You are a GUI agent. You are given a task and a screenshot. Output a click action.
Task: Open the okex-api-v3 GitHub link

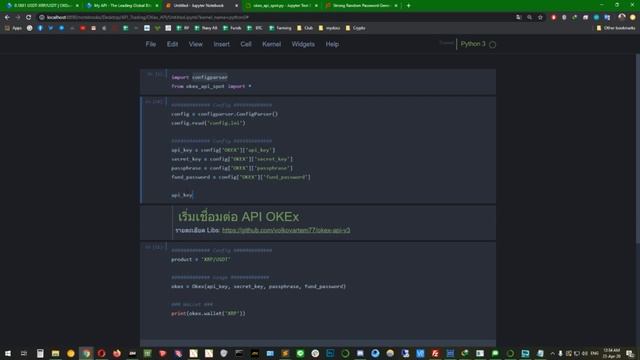pos(286,230)
